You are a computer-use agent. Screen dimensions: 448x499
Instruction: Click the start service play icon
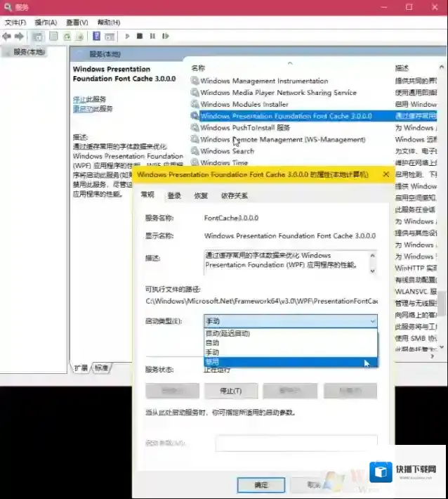coord(127,36)
